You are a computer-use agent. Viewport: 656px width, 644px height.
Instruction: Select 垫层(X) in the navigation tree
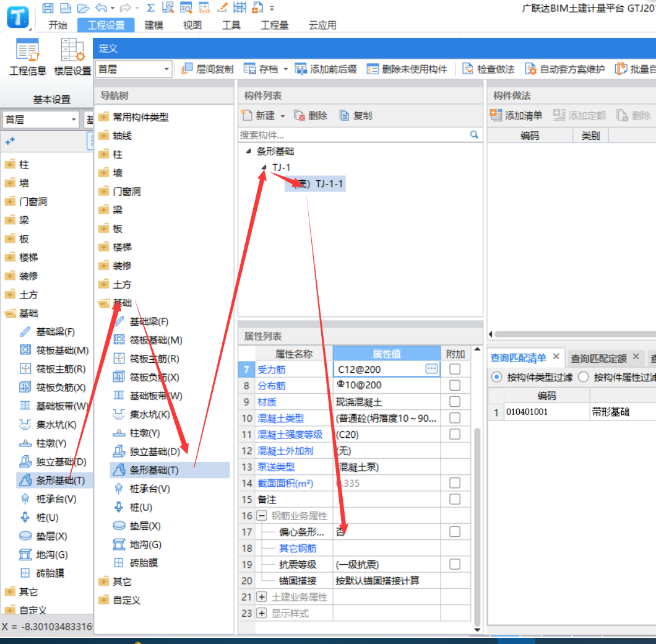[137, 526]
